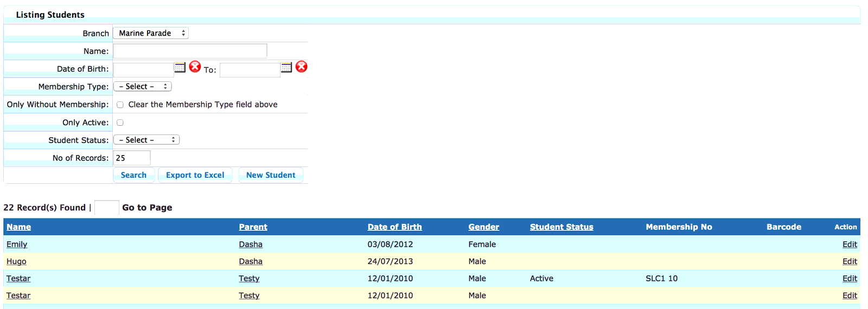Open the Student Status select dropdown

coord(146,140)
